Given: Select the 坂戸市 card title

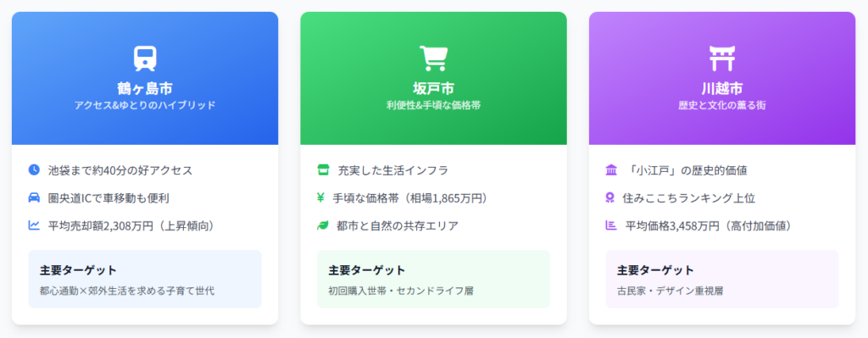Looking at the screenshot, I should (x=433, y=88).
